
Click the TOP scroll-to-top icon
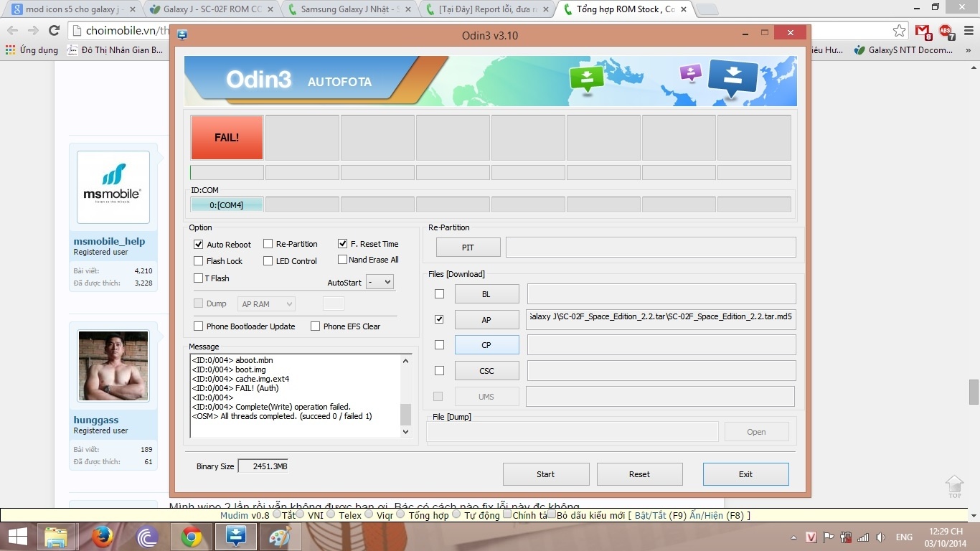(x=954, y=486)
